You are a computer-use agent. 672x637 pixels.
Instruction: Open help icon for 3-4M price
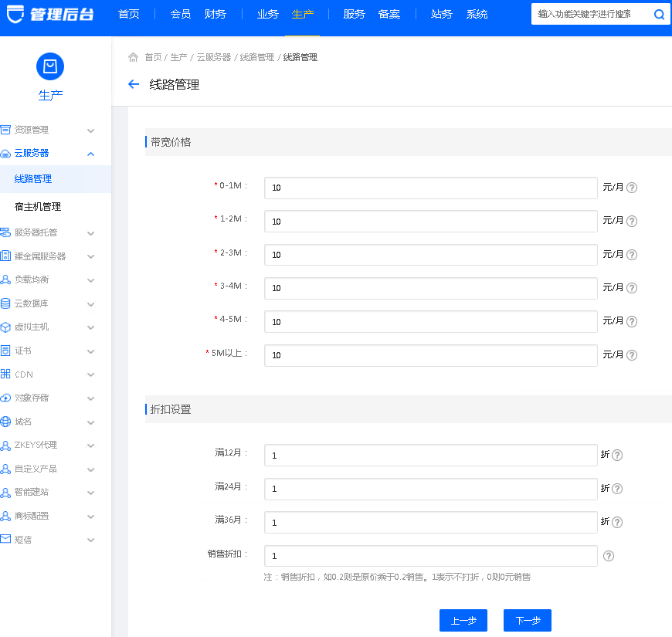632,288
